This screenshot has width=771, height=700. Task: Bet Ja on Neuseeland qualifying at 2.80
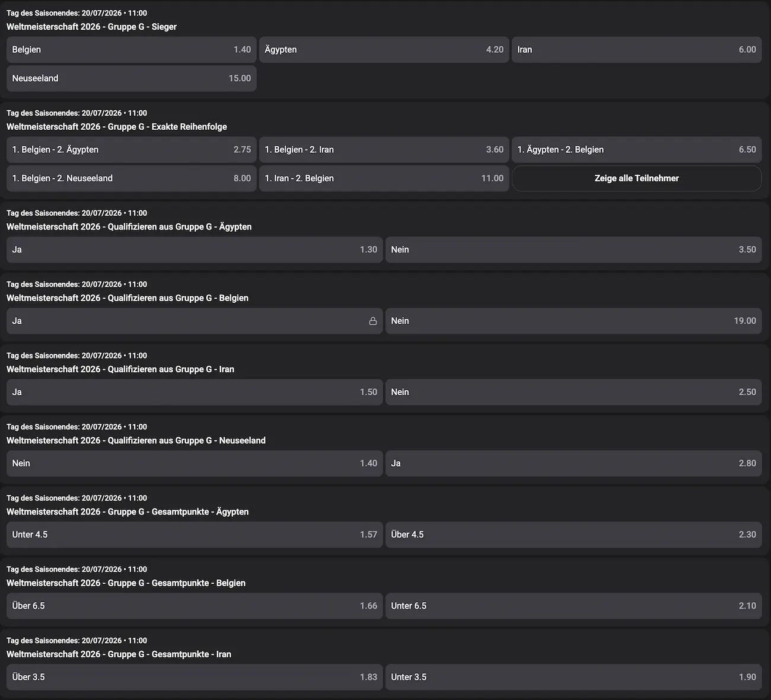pos(574,464)
